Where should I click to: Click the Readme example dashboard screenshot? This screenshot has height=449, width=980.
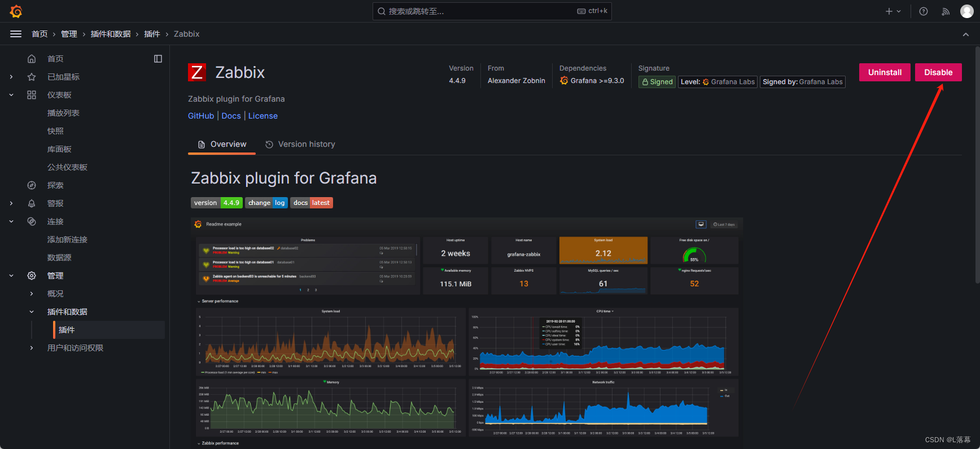click(x=467, y=333)
